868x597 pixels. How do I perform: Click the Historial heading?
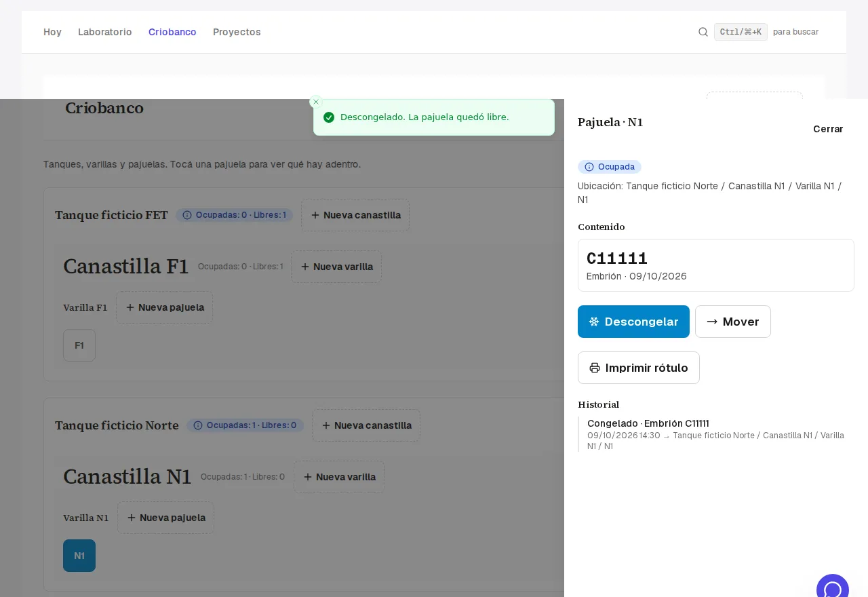click(599, 404)
